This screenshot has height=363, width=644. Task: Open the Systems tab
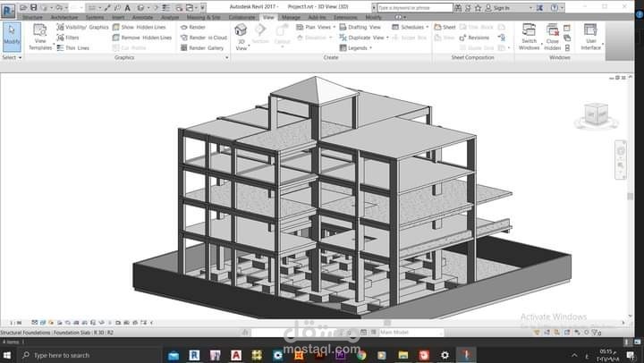pos(95,17)
